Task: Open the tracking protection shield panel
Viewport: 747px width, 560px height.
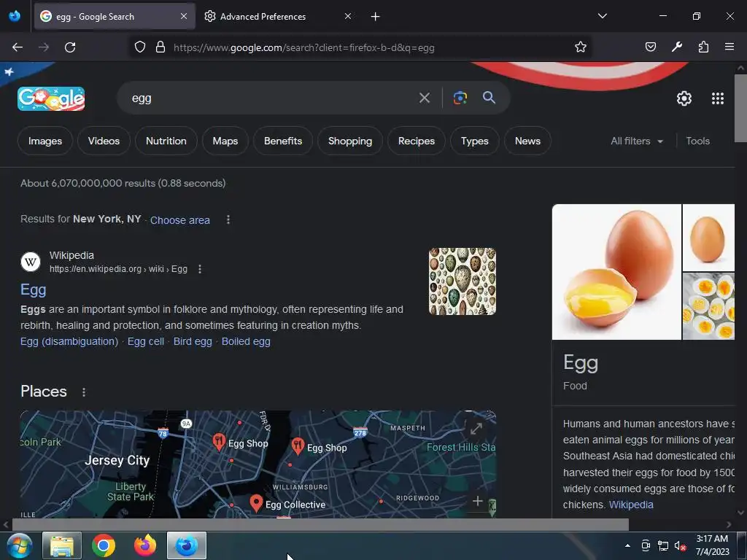Action: click(x=139, y=47)
